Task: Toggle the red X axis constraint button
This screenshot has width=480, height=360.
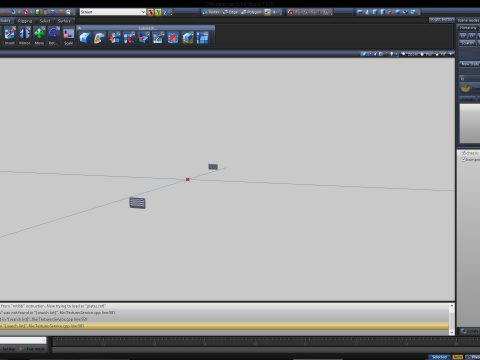Action: coord(151,12)
